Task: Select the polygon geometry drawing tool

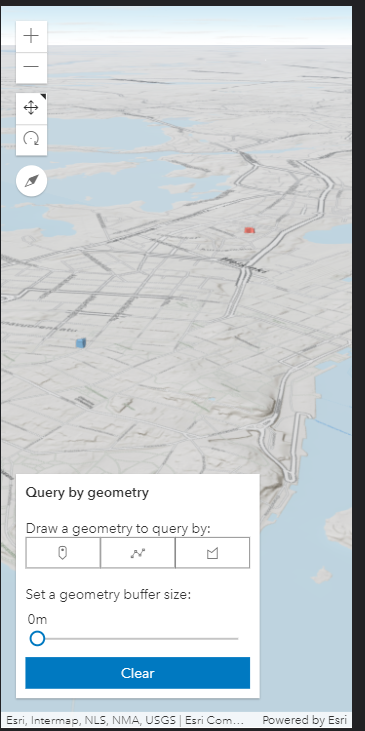Action: 213,553
